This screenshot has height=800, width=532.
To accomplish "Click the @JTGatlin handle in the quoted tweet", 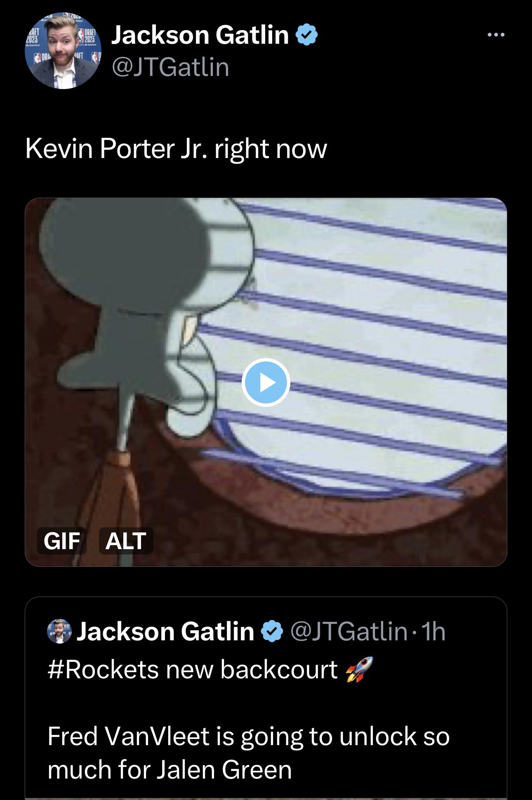I will click(x=348, y=631).
